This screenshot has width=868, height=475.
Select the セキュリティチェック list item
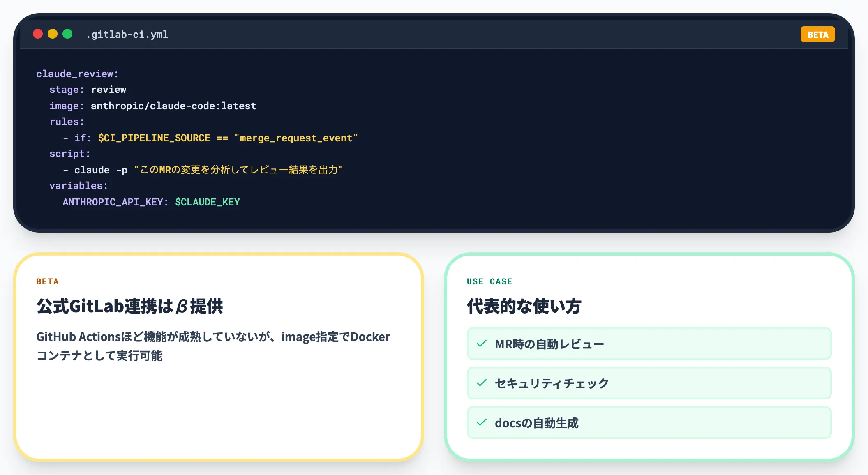coord(649,383)
